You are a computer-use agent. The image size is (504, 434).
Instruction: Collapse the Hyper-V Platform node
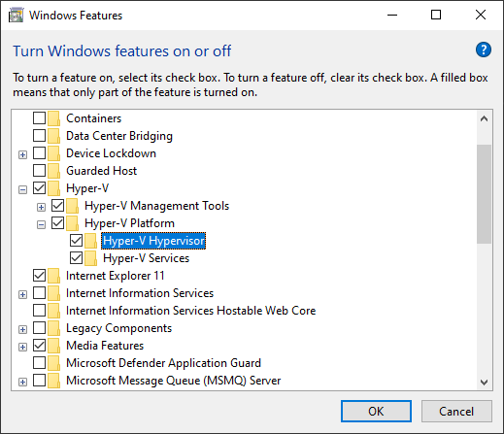[41, 224]
